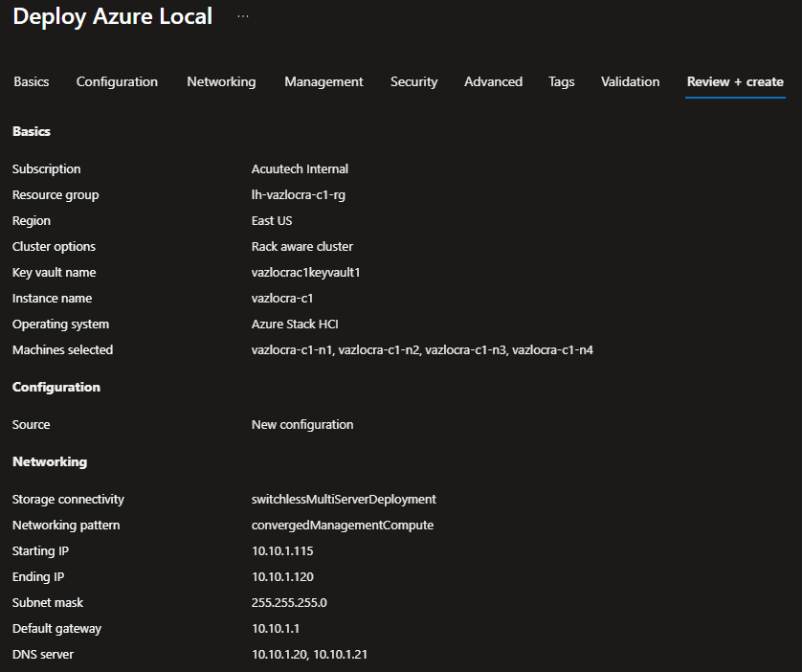Switch to the Basics tab
This screenshot has width=802, height=672.
tap(32, 81)
